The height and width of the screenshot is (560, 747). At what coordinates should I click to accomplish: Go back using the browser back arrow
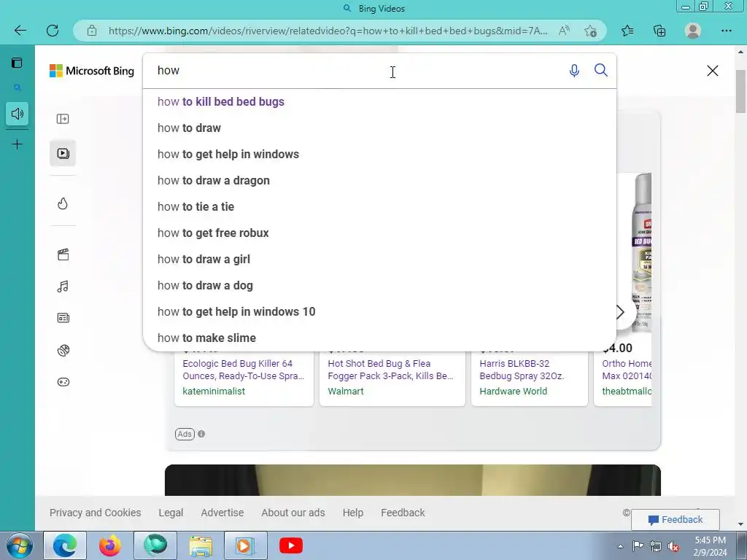pos(20,31)
